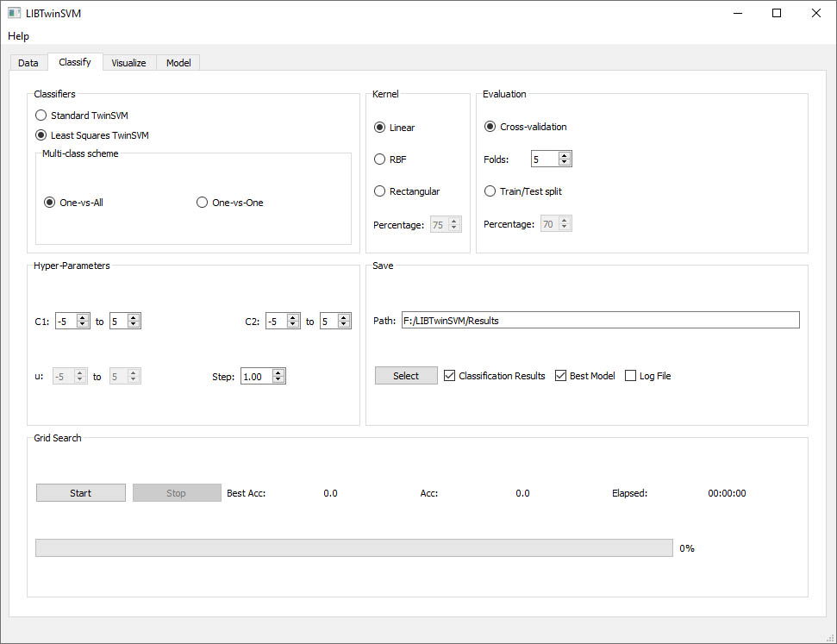This screenshot has height=644, width=837.
Task: Increase the Folds value with up arrow
Action: click(565, 155)
